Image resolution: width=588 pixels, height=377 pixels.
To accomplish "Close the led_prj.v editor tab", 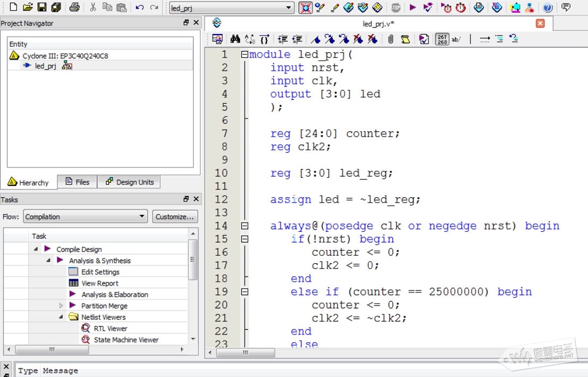I will pos(540,23).
